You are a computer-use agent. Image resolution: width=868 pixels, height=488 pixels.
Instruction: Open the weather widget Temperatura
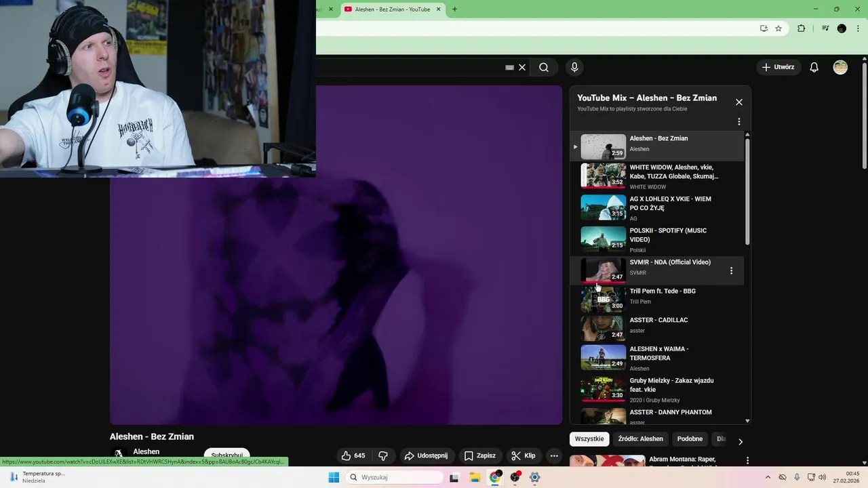[x=37, y=477]
